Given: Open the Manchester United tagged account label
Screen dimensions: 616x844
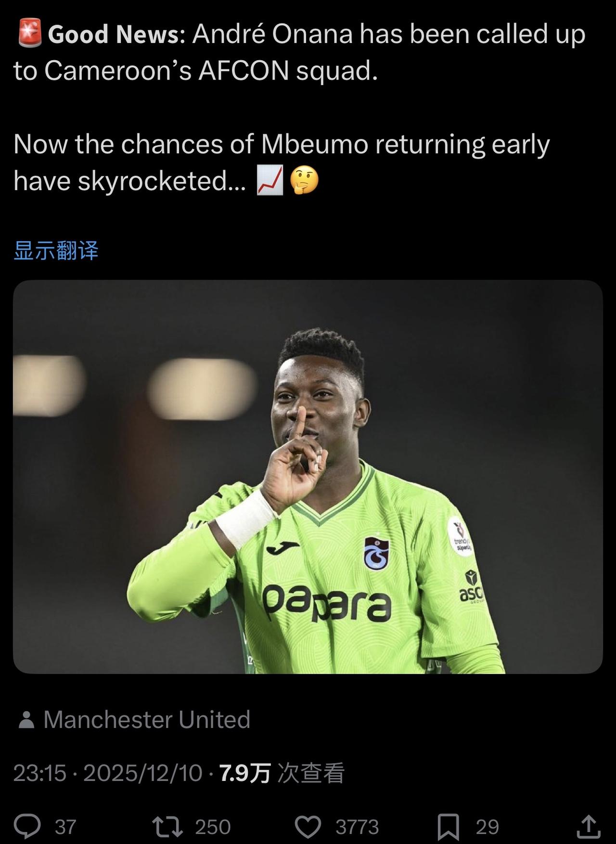Looking at the screenshot, I should (147, 720).
